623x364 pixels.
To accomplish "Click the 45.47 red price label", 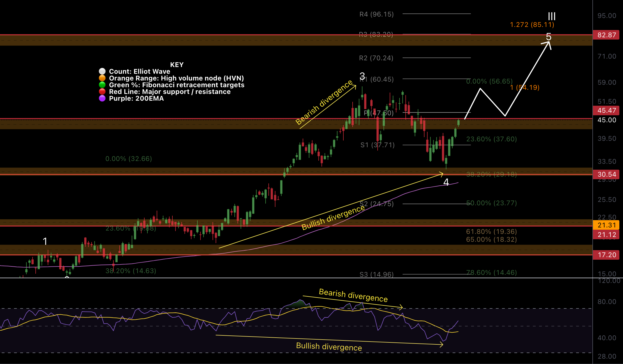I will point(606,110).
